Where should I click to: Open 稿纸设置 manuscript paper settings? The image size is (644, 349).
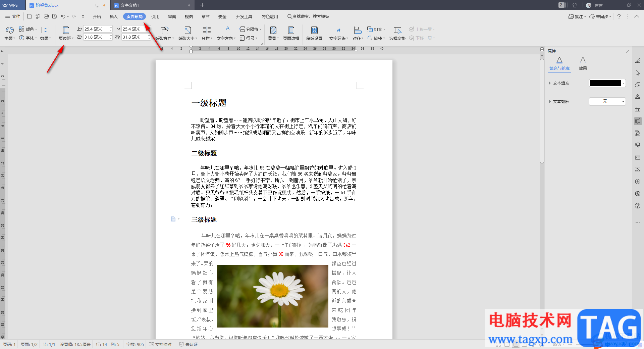point(314,34)
